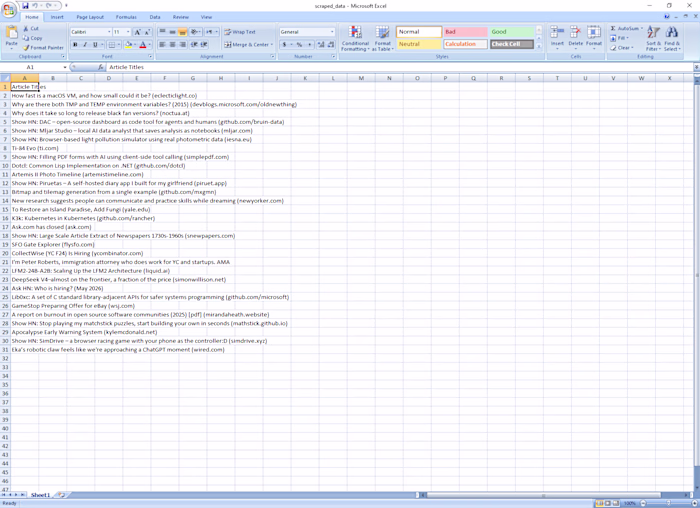Apply the Good cell style
700x508 pixels.
click(x=512, y=32)
